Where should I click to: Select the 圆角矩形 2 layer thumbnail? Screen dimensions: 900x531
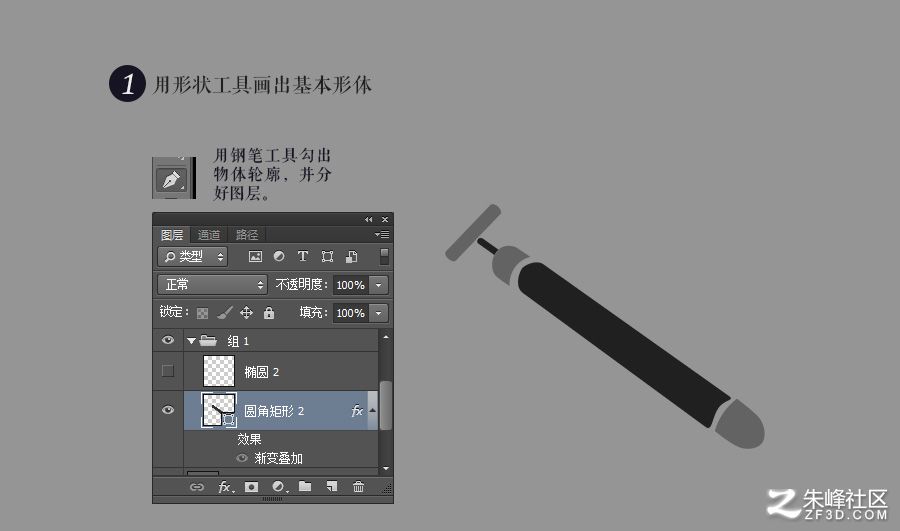point(219,410)
